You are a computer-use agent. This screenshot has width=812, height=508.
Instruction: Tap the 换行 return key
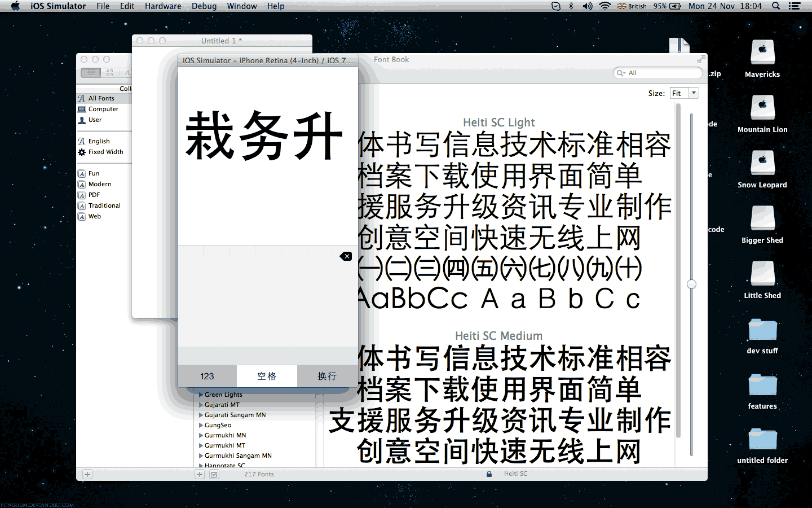pos(327,376)
